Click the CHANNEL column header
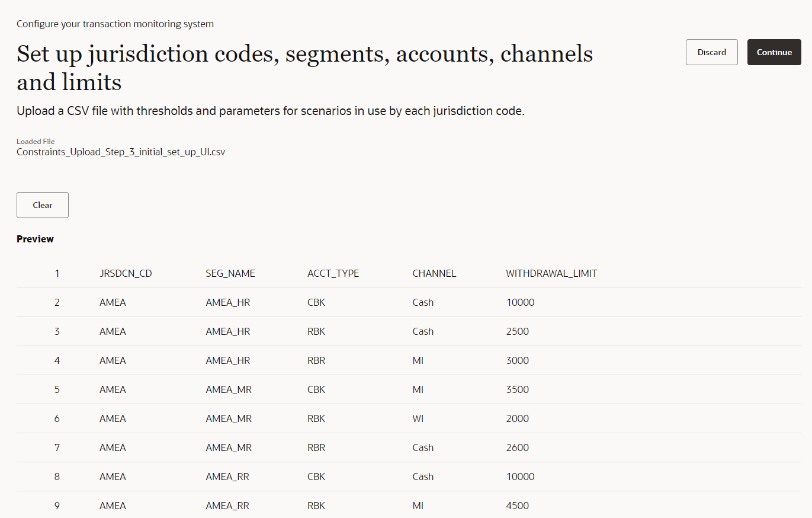812x518 pixels. click(x=434, y=274)
